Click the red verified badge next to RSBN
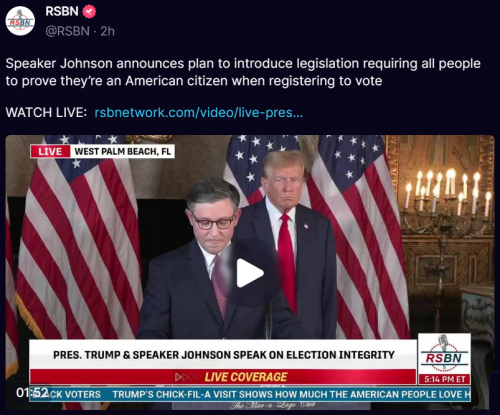Image resolution: width=500 pixels, height=415 pixels. tap(89, 12)
